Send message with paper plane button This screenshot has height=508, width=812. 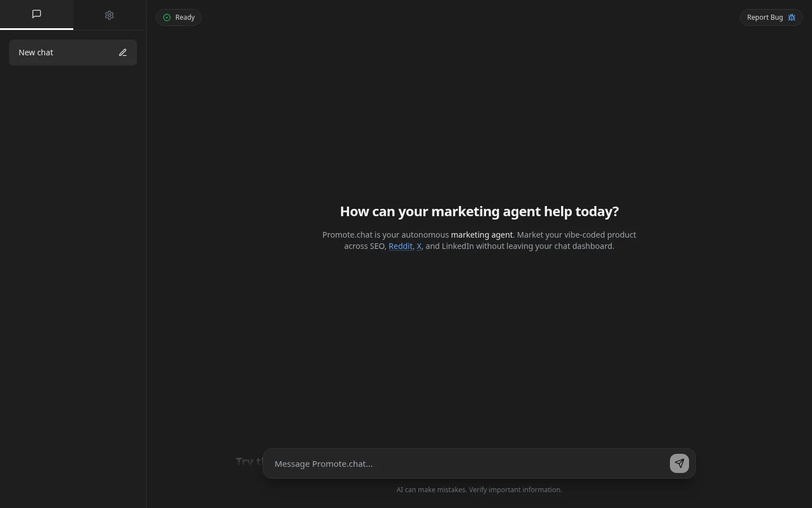tap(679, 463)
